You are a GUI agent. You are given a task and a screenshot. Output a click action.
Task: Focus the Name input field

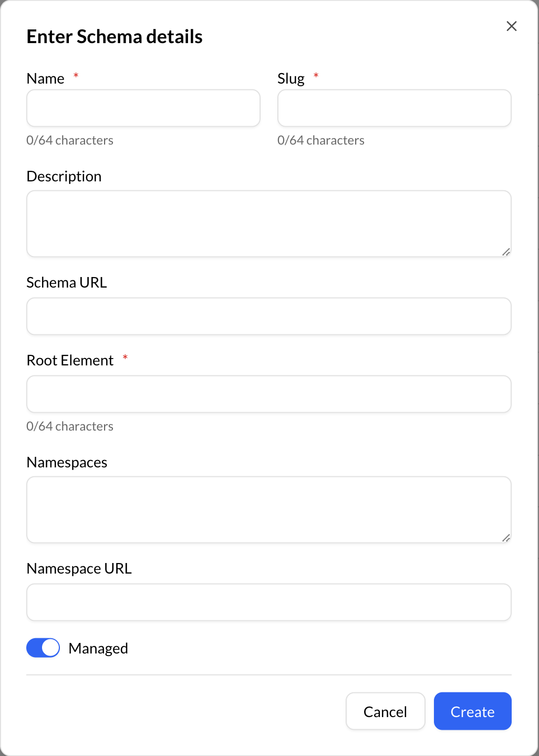tap(143, 108)
